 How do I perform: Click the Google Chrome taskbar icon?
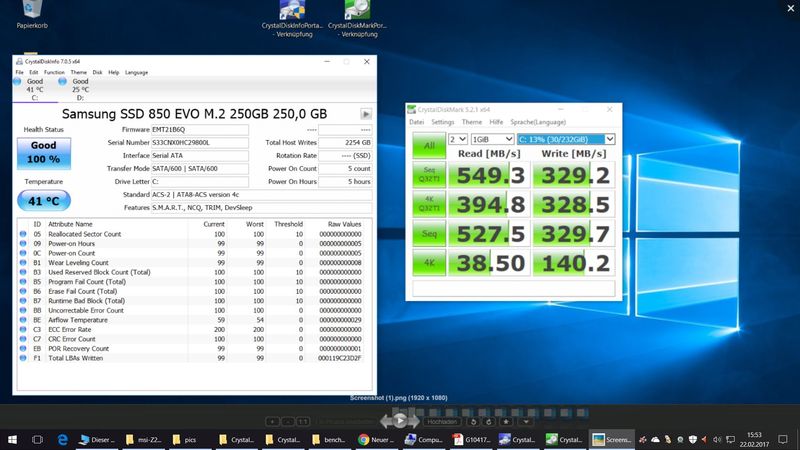[x=363, y=439]
